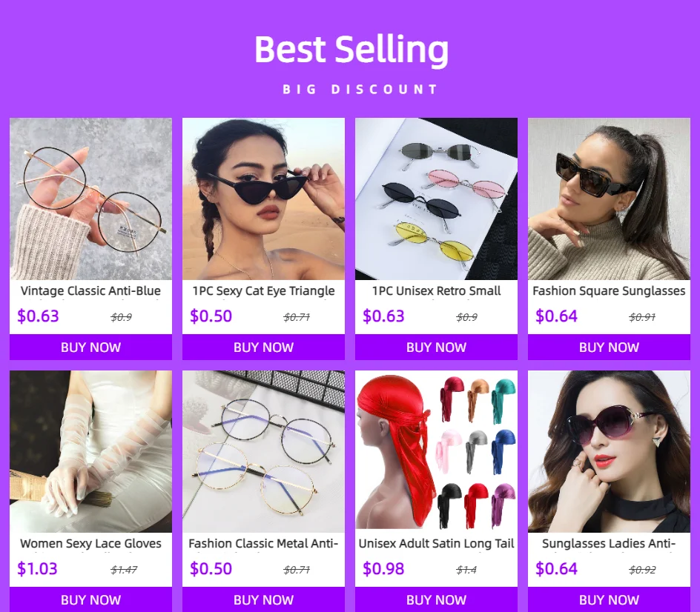The height and width of the screenshot is (612, 700).
Task: Open the Unisex Adult Satin Long Tail durag image
Action: click(x=436, y=451)
